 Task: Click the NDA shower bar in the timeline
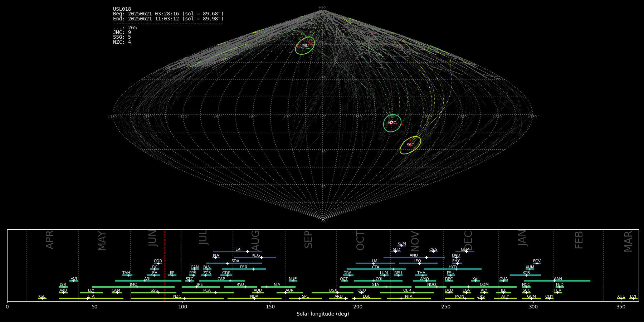254,298
